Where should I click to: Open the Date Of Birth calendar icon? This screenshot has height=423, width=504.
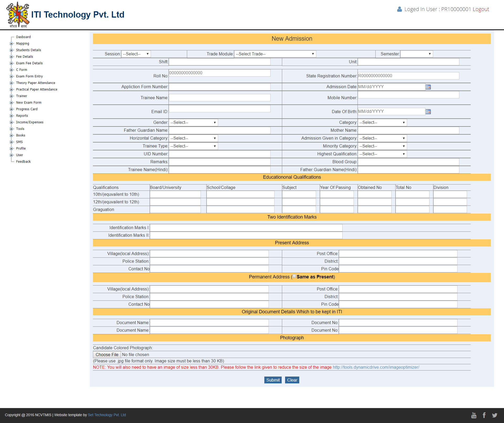(428, 112)
